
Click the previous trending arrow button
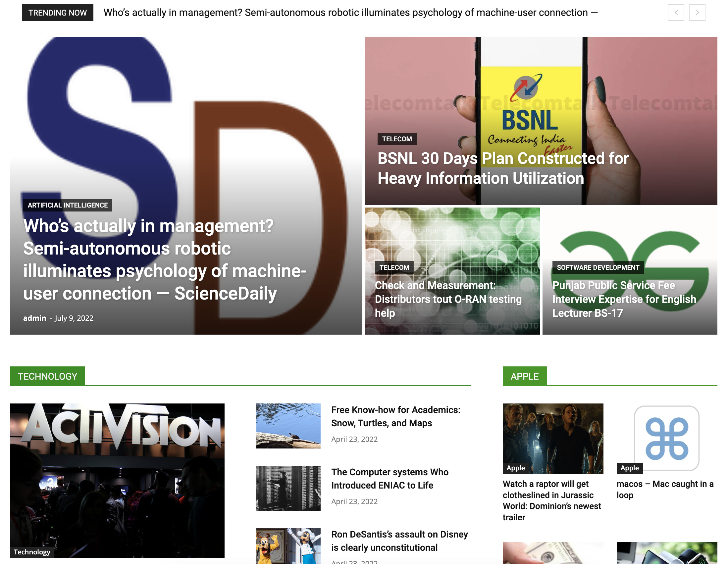click(676, 13)
